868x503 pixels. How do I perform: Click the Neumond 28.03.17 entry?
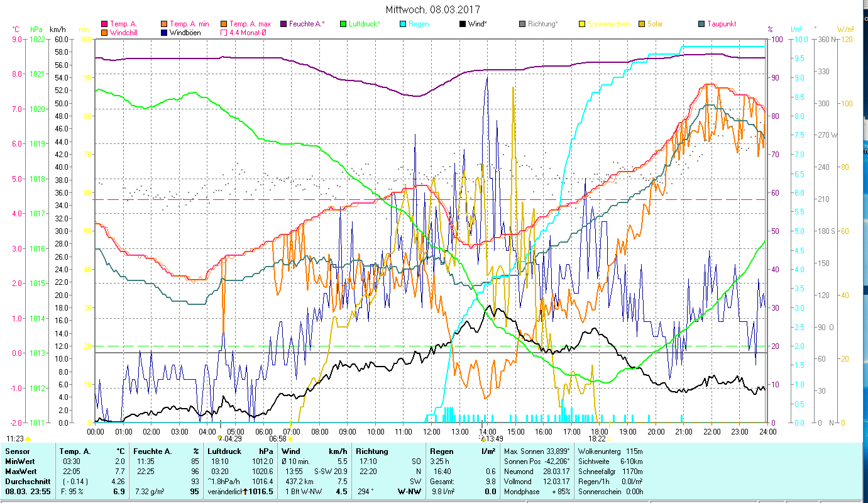(x=537, y=472)
